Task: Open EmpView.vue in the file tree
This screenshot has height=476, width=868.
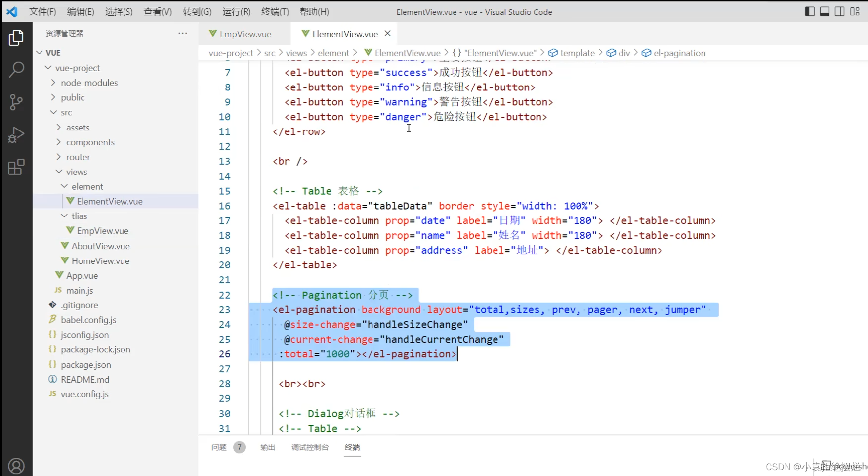Action: (x=116, y=231)
